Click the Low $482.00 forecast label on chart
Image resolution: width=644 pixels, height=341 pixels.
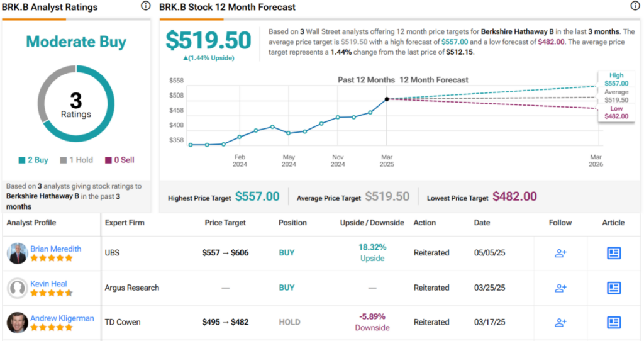[x=616, y=112]
